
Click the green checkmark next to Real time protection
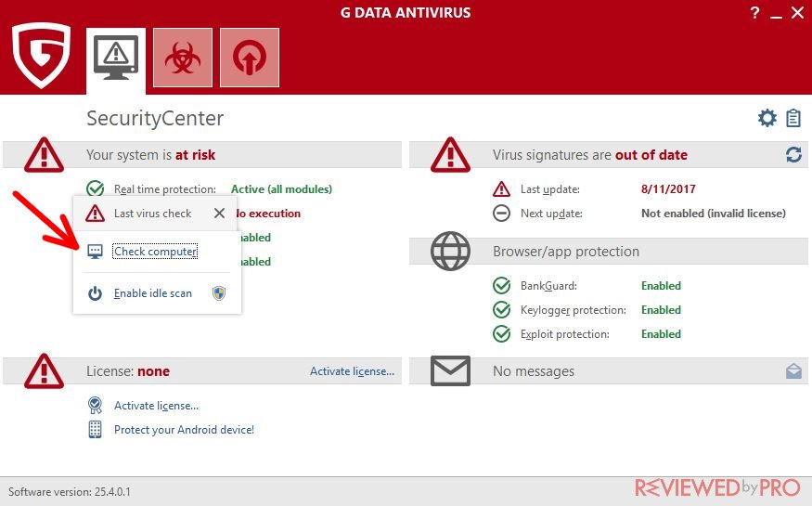(96, 189)
